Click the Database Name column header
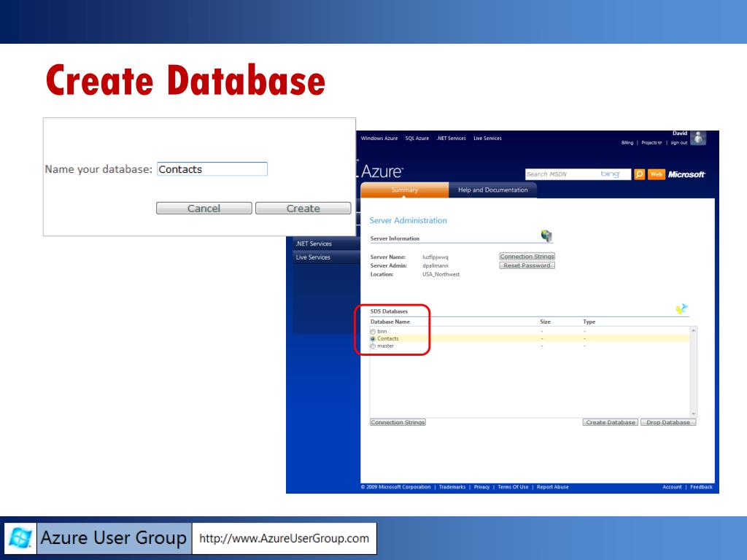 pos(390,322)
